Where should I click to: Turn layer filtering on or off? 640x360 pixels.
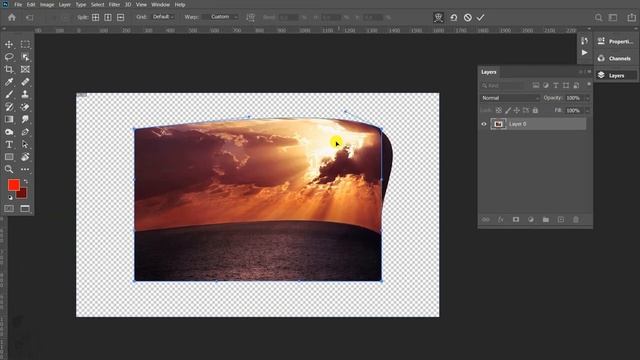coord(589,84)
